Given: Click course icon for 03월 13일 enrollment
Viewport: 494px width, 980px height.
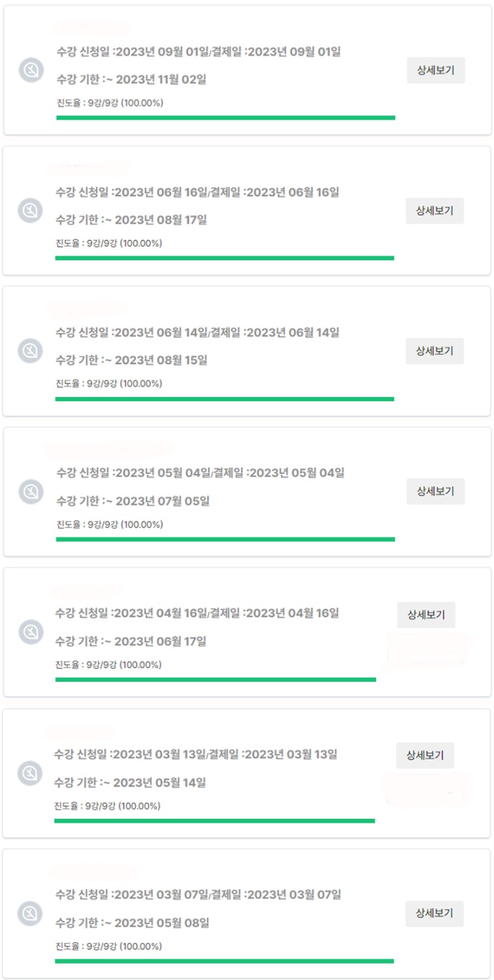Looking at the screenshot, I should [x=30, y=773].
